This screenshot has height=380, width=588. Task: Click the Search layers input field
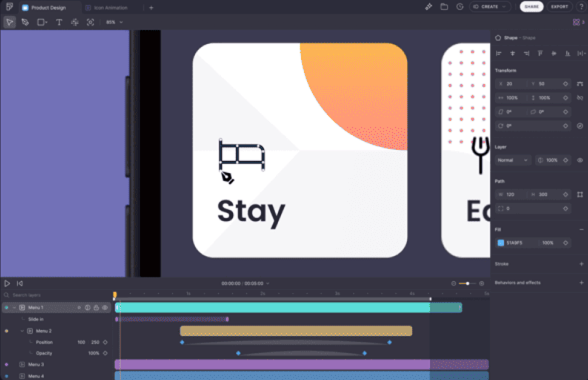pyautogui.click(x=55, y=295)
